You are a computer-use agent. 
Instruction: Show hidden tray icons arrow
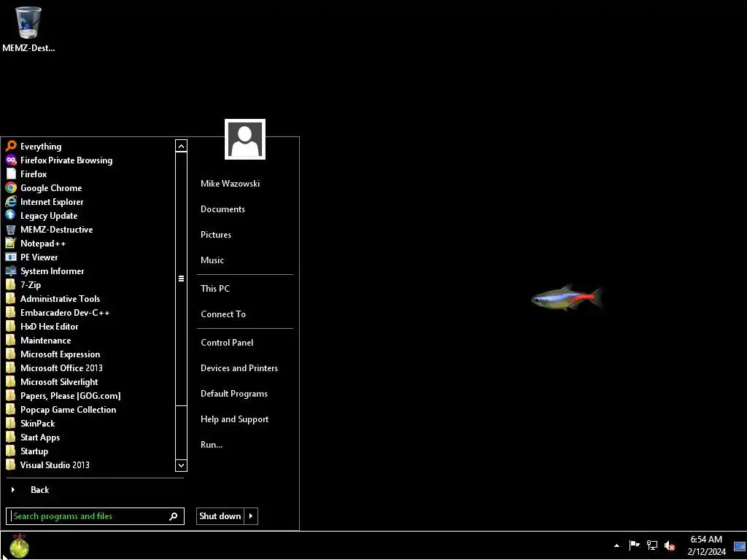(x=616, y=545)
